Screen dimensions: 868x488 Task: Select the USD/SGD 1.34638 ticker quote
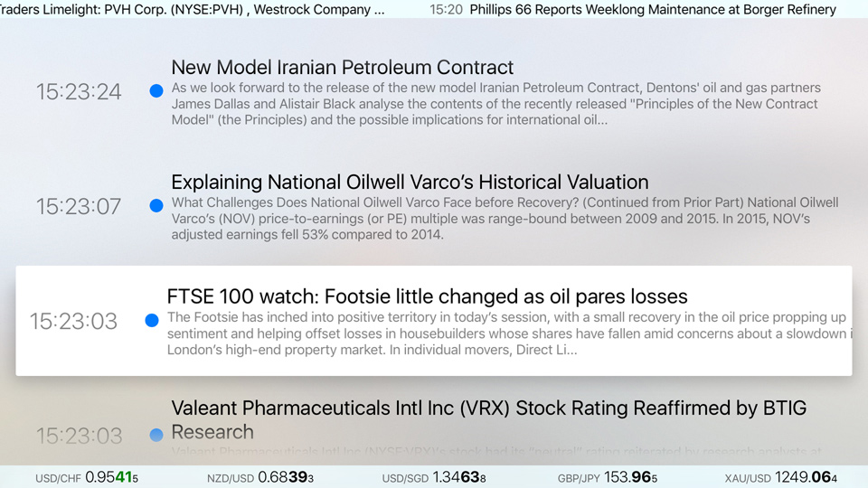[434, 477]
